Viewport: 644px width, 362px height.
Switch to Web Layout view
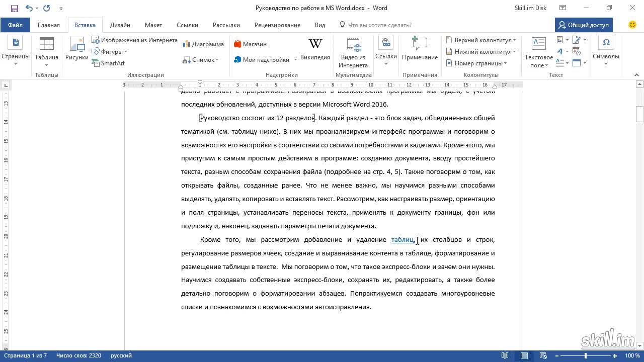tap(543, 356)
